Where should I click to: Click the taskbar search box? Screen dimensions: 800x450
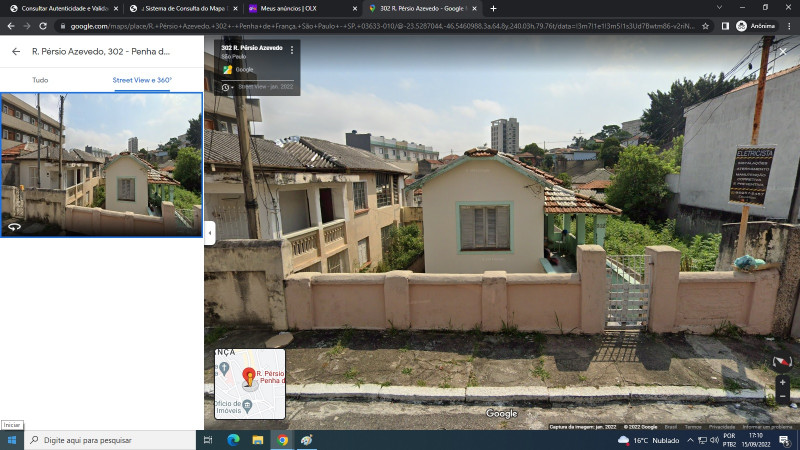[110, 440]
